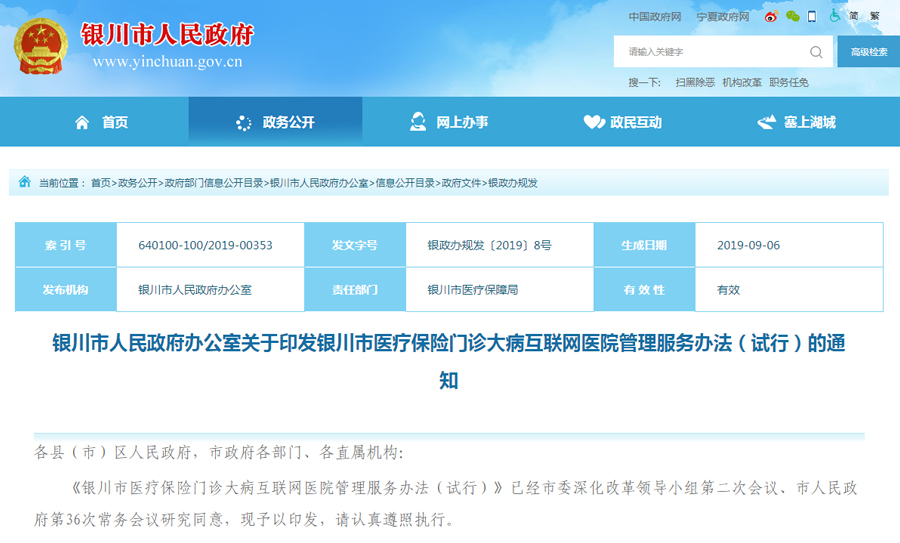This screenshot has height=543, width=900.
Task: Switch to Simplified Chinese 简
Action: point(854,17)
